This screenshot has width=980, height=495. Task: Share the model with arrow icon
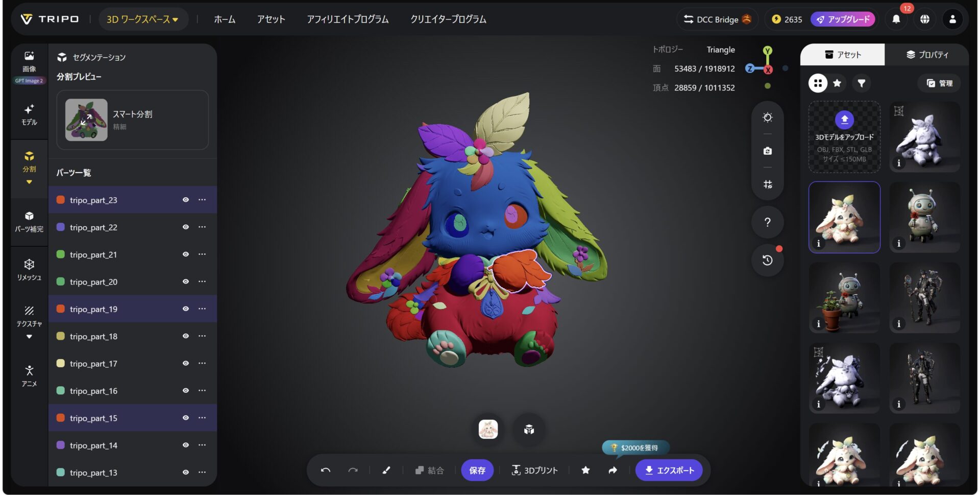[x=612, y=470]
